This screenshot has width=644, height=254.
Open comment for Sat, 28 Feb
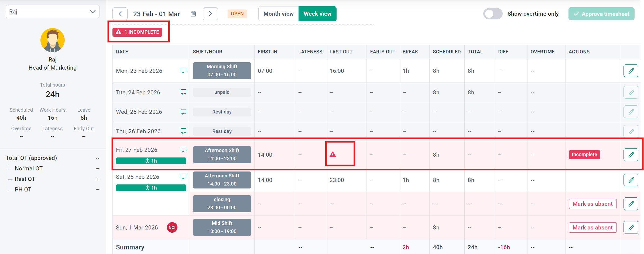(x=183, y=176)
